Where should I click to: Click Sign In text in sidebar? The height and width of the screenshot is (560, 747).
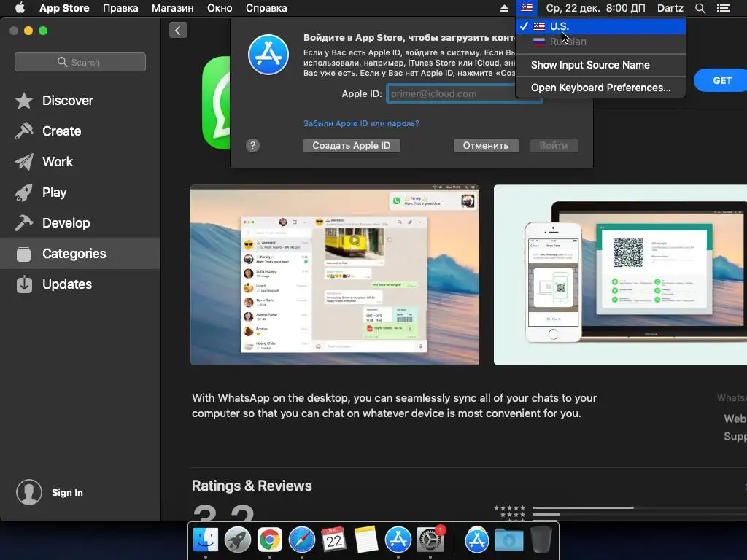click(x=67, y=492)
